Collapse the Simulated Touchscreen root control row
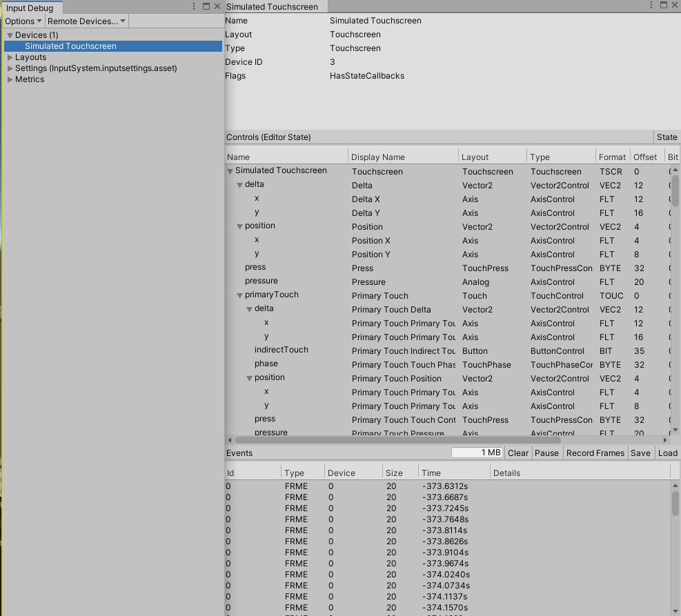This screenshot has height=616, width=681. click(x=230, y=171)
